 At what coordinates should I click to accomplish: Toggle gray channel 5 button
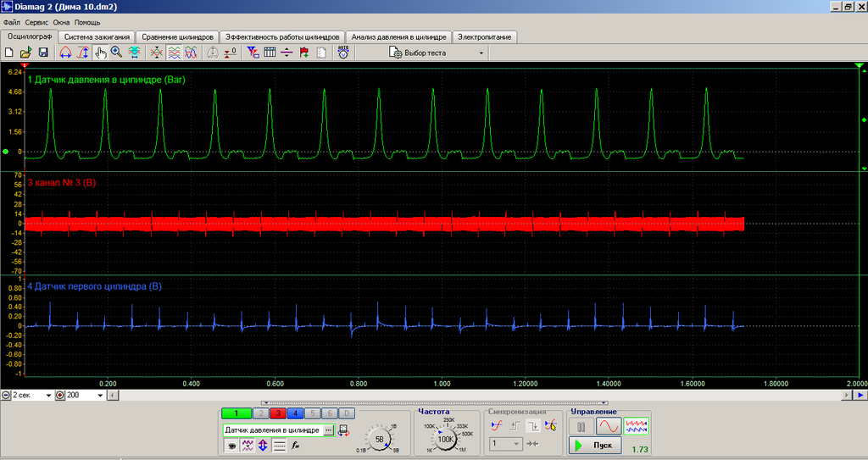tap(312, 413)
